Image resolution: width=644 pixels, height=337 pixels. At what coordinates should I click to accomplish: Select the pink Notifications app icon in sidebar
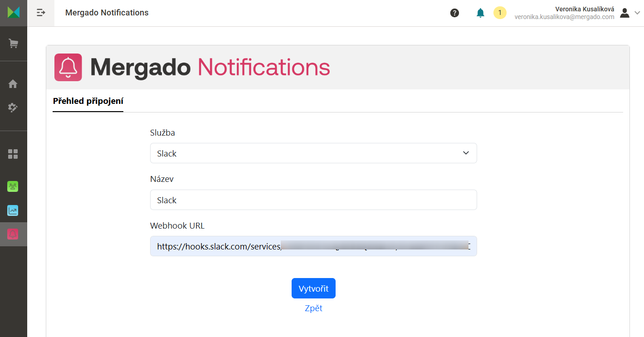point(13,234)
